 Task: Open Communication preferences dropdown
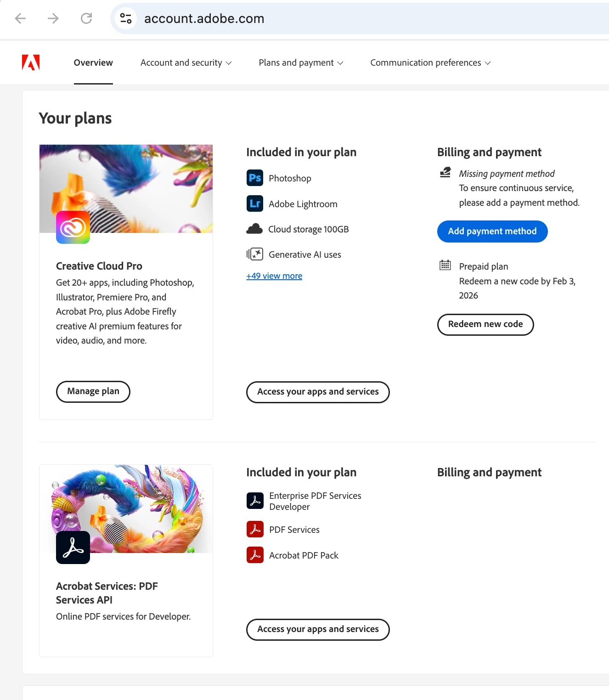(430, 62)
